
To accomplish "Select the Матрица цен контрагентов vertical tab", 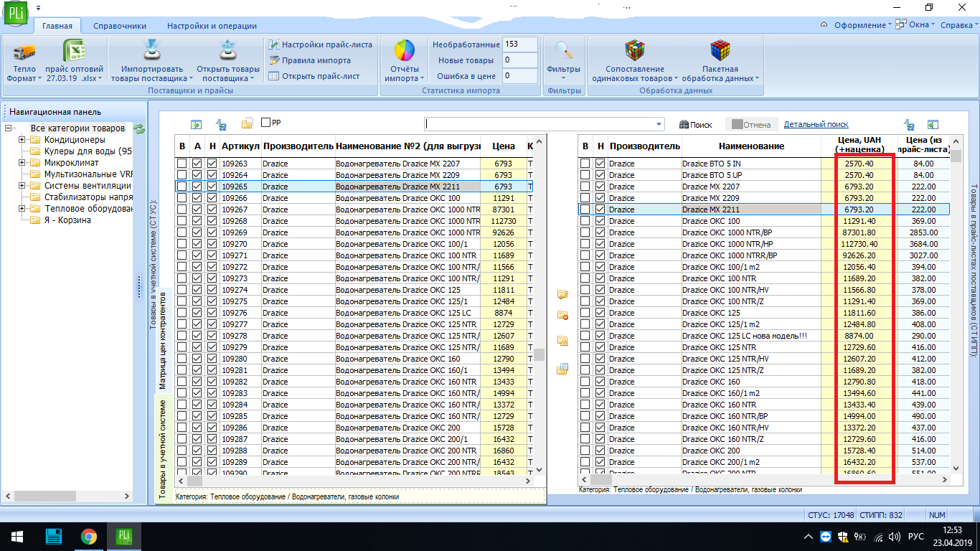I will (x=162, y=339).
